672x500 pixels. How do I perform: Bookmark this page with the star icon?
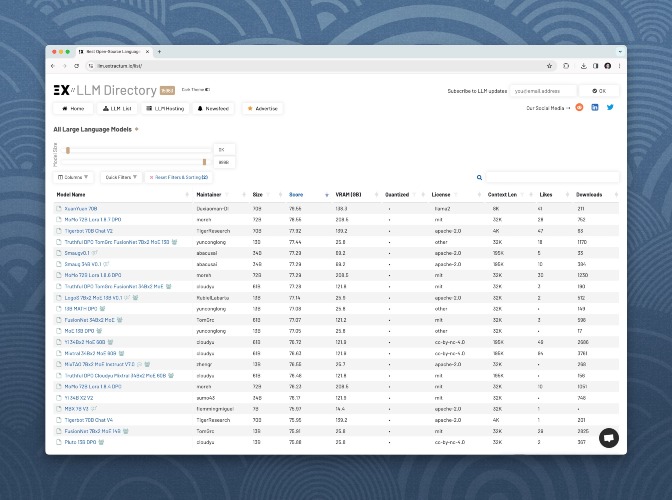click(549, 66)
